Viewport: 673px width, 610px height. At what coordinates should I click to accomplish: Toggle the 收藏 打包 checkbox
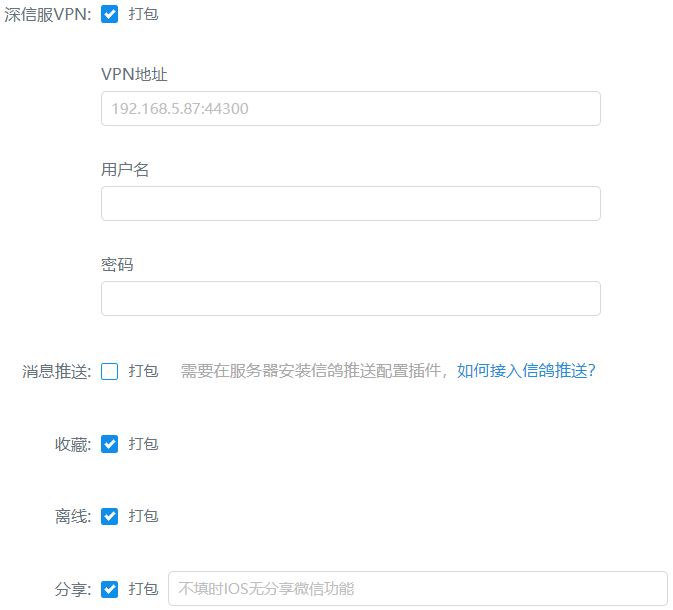coord(110,444)
